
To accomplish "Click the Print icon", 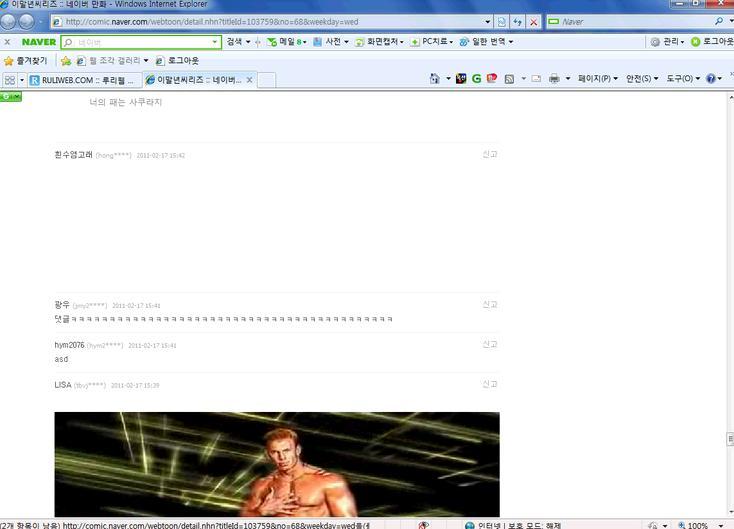I will [x=554, y=79].
